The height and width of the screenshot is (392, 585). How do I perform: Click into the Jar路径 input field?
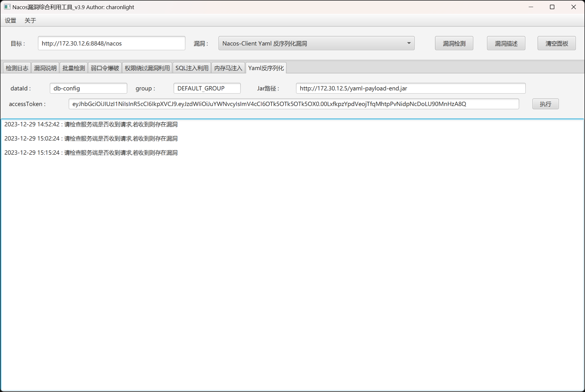point(410,88)
